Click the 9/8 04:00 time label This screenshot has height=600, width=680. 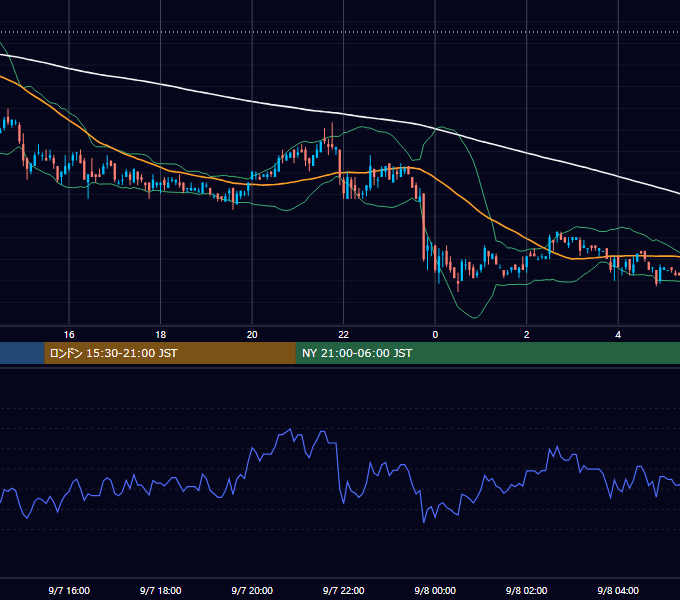tap(618, 590)
